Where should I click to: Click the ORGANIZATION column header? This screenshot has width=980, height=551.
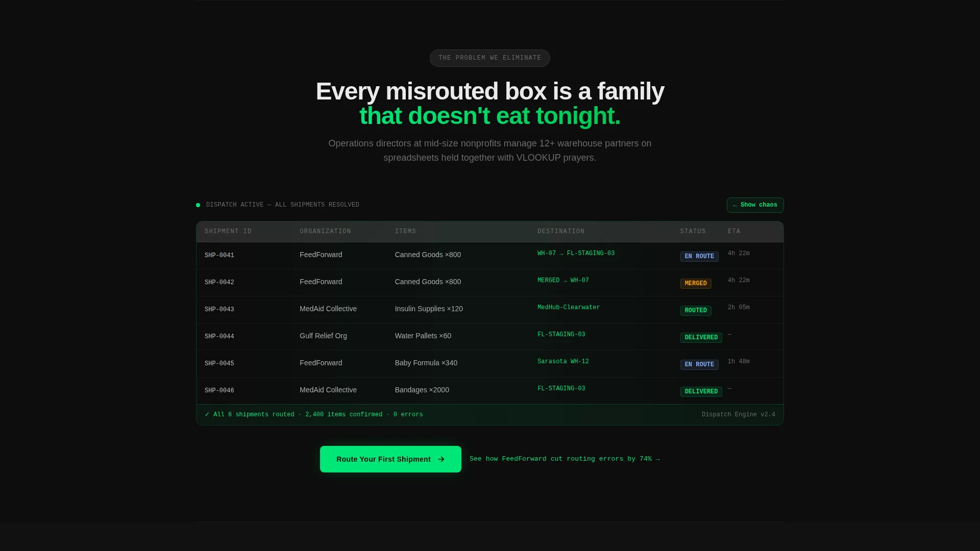tap(325, 232)
